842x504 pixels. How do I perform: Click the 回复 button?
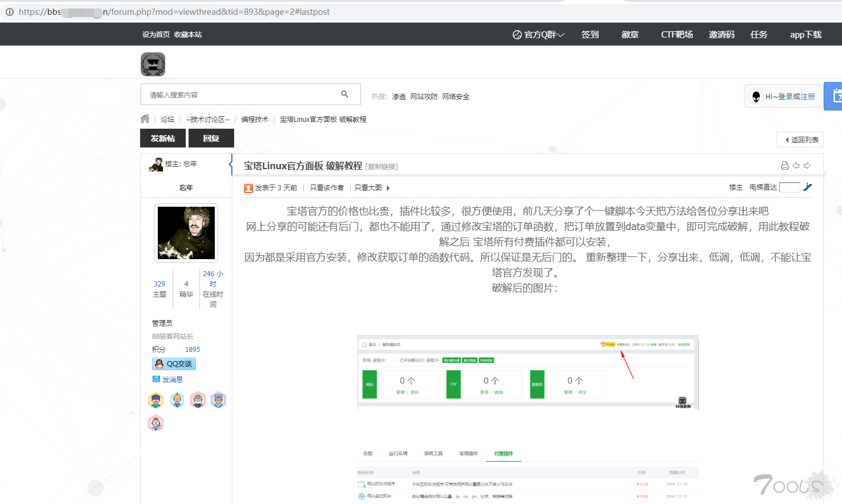pyautogui.click(x=211, y=138)
